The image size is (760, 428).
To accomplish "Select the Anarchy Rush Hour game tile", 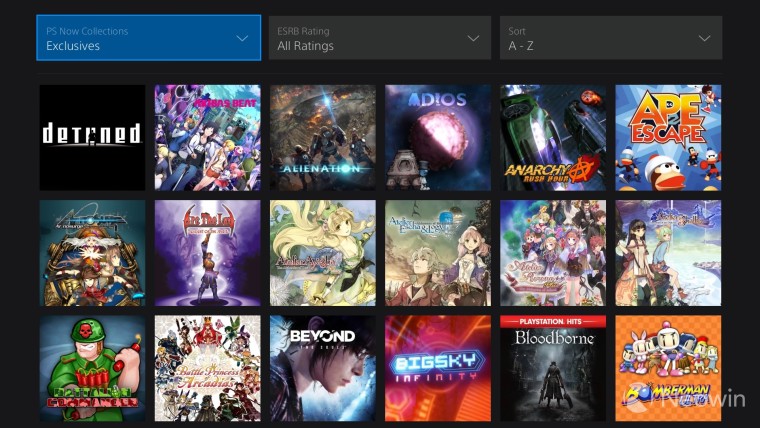I will pos(553,138).
